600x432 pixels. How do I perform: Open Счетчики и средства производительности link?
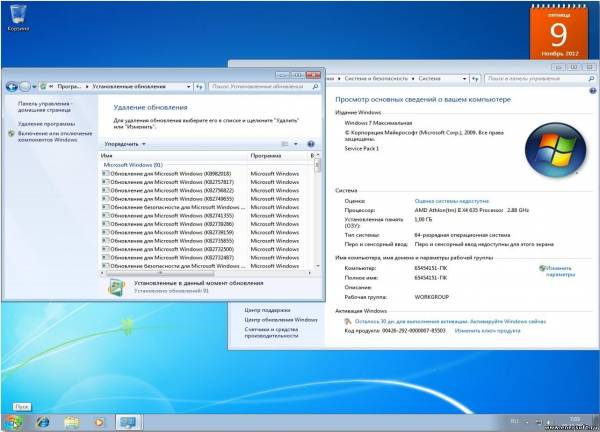click(x=271, y=333)
